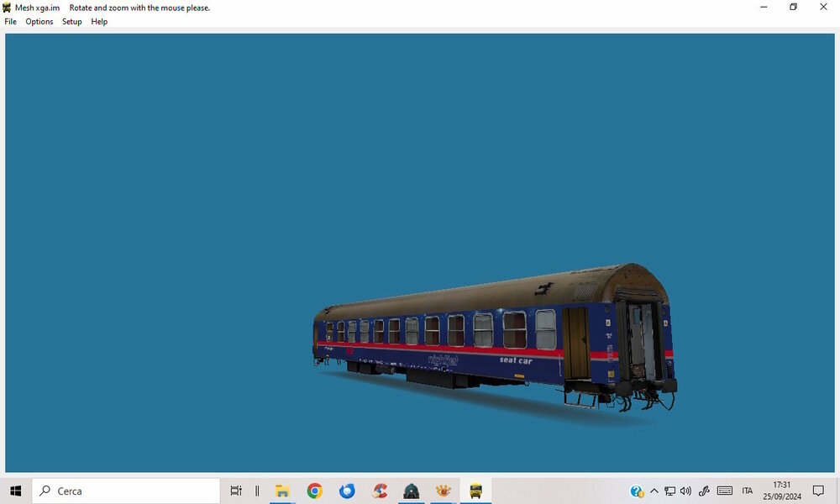
Task: Click the yellow truck mesh viewer taskbar icon
Action: (475, 491)
